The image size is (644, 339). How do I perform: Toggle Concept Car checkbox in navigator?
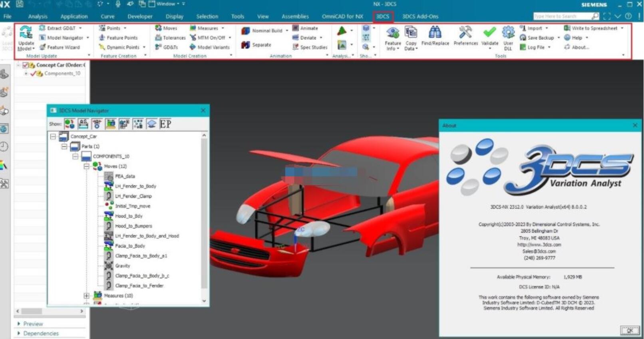[x=26, y=65]
